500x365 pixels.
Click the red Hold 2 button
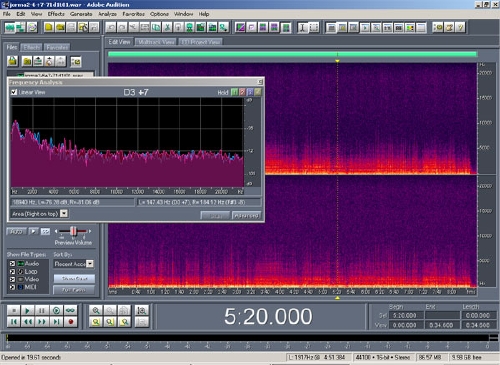[242, 92]
